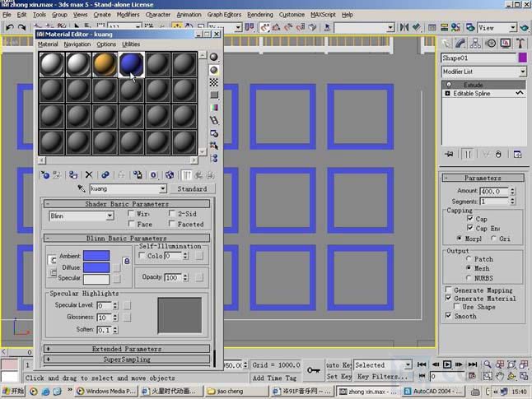Click Configure Modifier Sets icon
Viewport: 532px width, 399px height.
tap(517, 155)
